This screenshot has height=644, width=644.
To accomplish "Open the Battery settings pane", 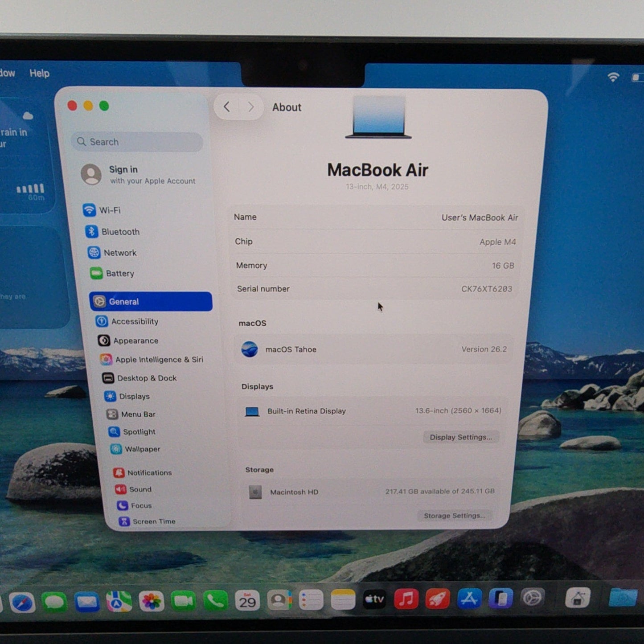I will [112, 273].
